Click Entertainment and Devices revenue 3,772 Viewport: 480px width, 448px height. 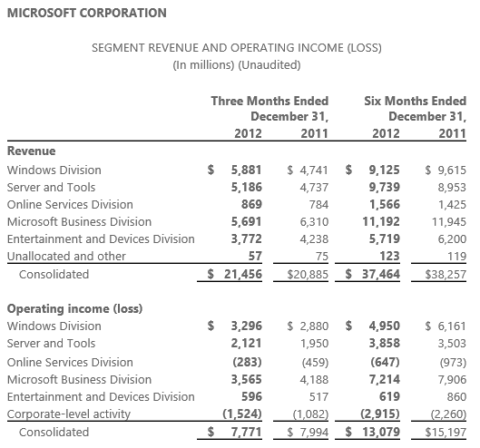click(247, 239)
